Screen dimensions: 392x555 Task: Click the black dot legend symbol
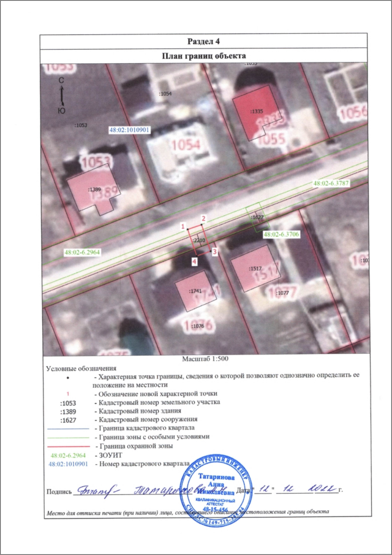point(68,378)
